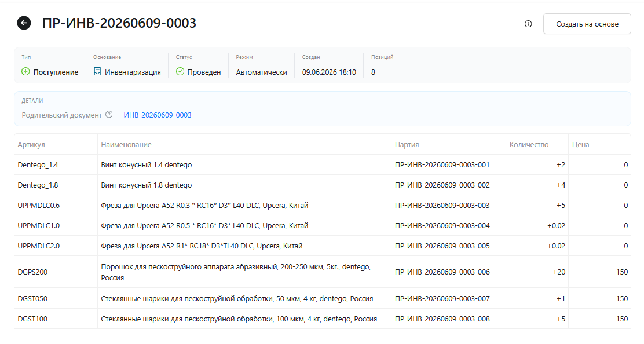Click name Винт конусный 1.4 dentego
The height and width of the screenshot is (344, 644).
click(146, 164)
